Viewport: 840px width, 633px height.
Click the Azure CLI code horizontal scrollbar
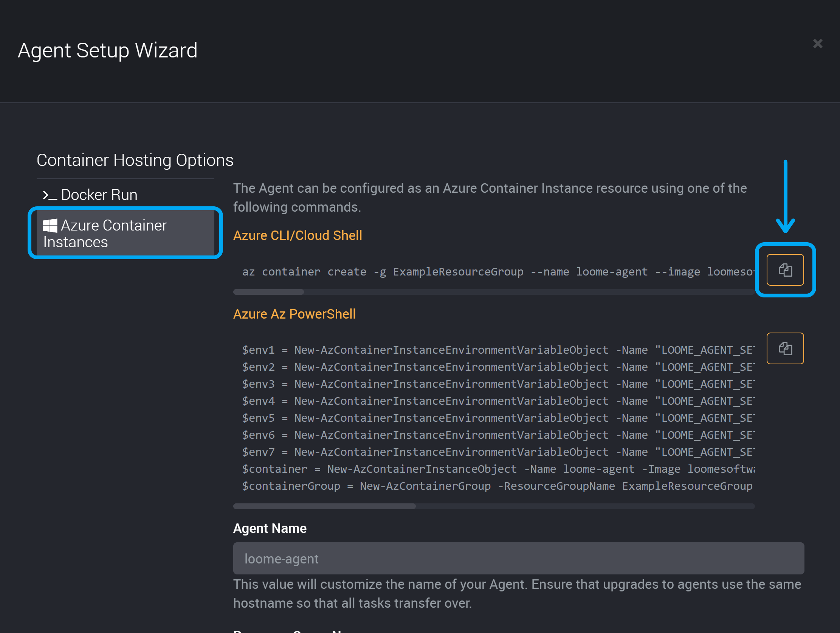coord(268,292)
